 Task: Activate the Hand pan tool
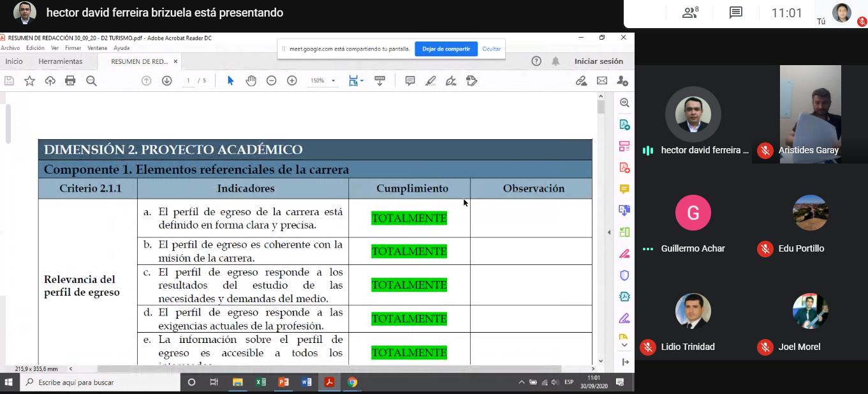pos(251,80)
